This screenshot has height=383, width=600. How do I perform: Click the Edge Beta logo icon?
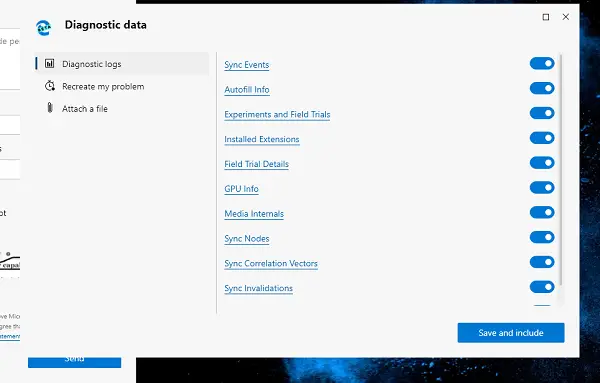point(44,28)
